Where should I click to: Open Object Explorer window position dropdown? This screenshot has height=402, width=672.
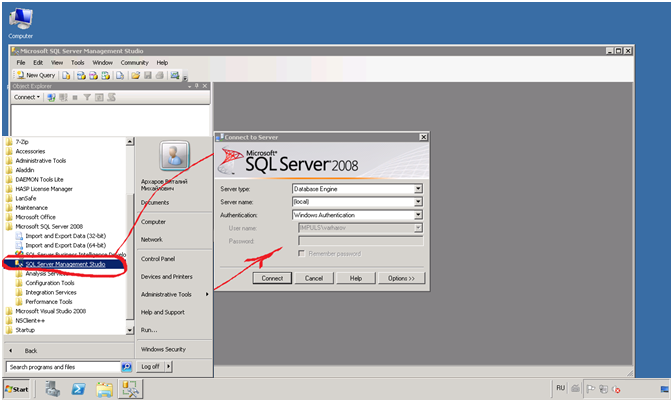[x=190, y=86]
